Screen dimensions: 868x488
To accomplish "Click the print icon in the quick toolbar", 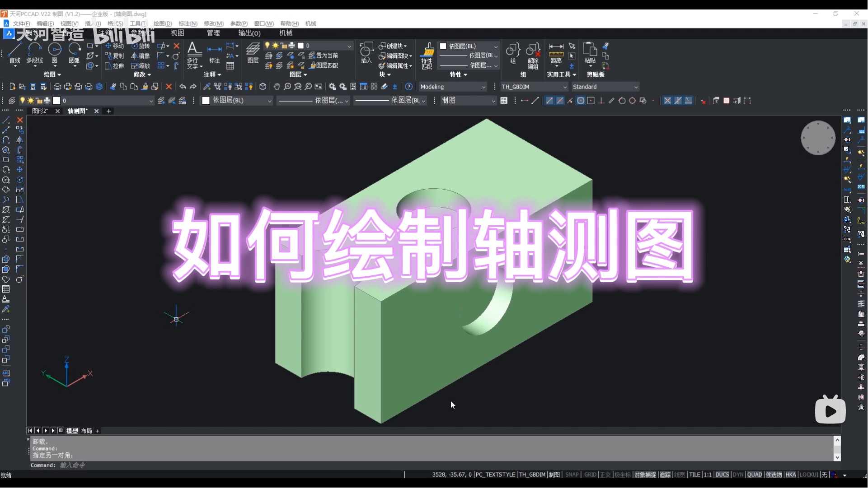I will [x=57, y=87].
